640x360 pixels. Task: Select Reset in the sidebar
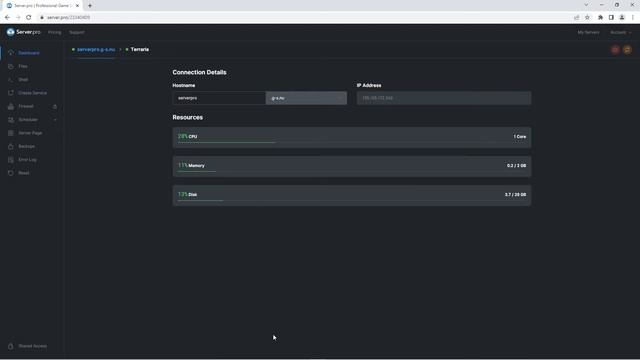pos(24,173)
